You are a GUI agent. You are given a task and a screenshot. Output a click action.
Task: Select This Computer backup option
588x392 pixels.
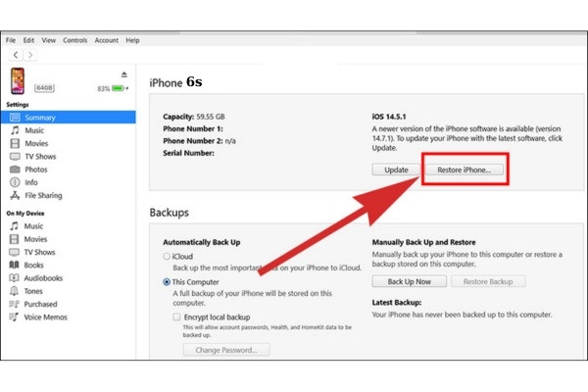pos(166,281)
